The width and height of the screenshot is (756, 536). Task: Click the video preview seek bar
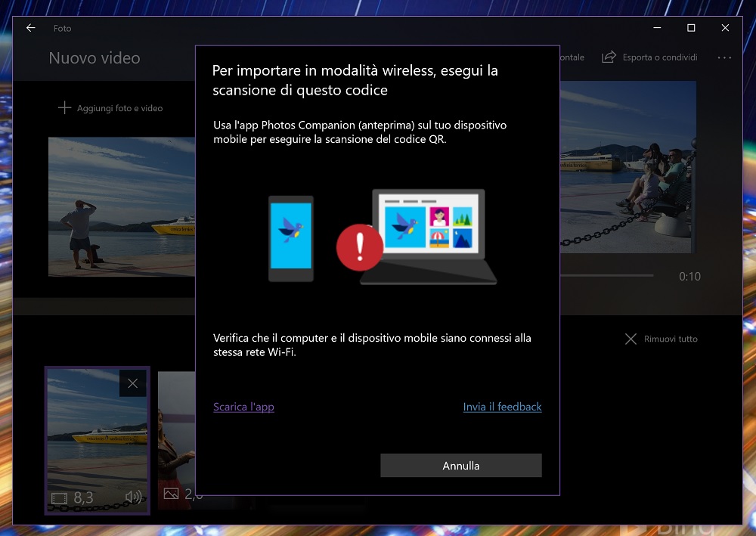coord(606,276)
